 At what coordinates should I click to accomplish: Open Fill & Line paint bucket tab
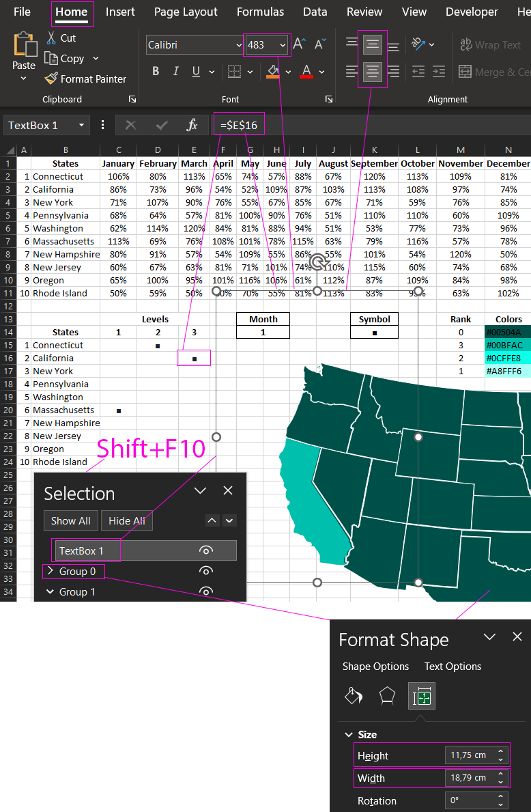(353, 696)
